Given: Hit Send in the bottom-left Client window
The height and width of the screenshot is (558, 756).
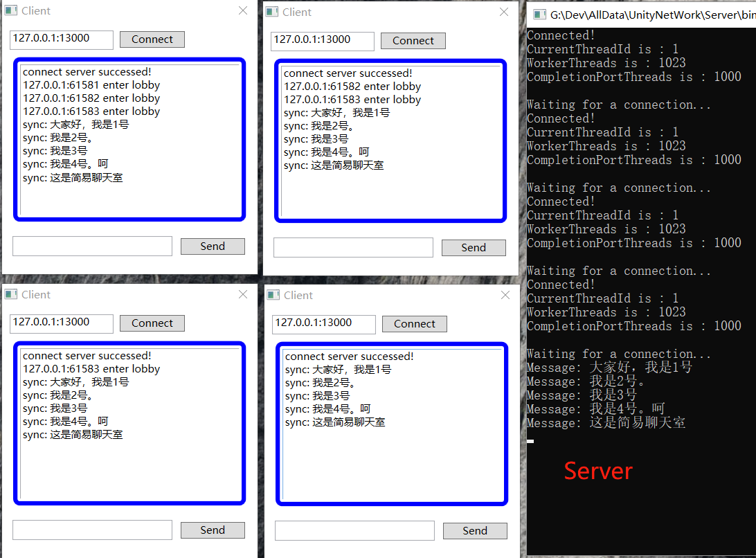Looking at the screenshot, I should pyautogui.click(x=213, y=530).
